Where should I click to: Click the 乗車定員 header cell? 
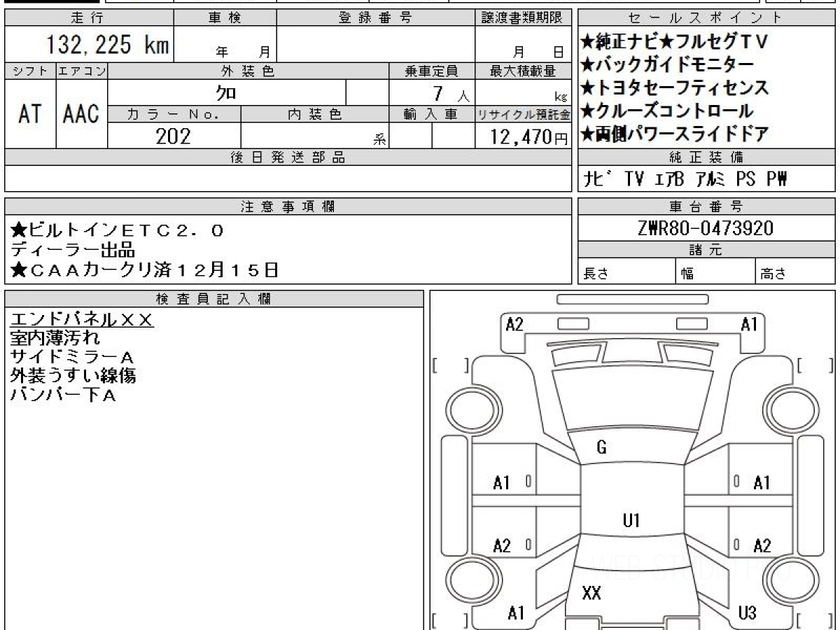[432, 71]
